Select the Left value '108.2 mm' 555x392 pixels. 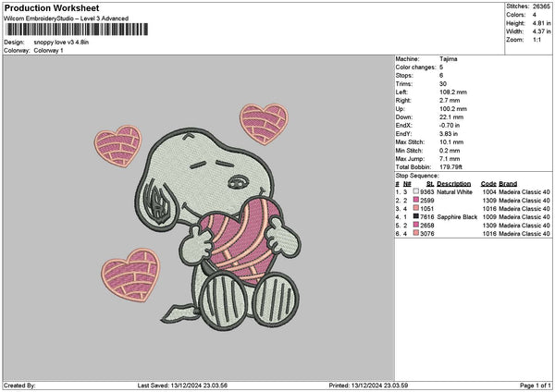point(453,92)
